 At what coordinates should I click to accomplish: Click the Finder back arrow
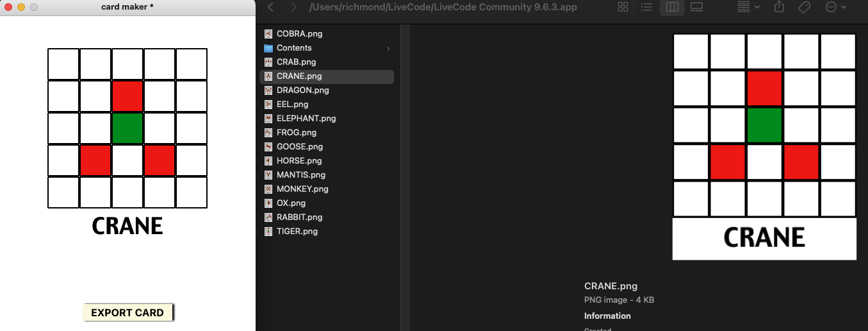click(271, 7)
